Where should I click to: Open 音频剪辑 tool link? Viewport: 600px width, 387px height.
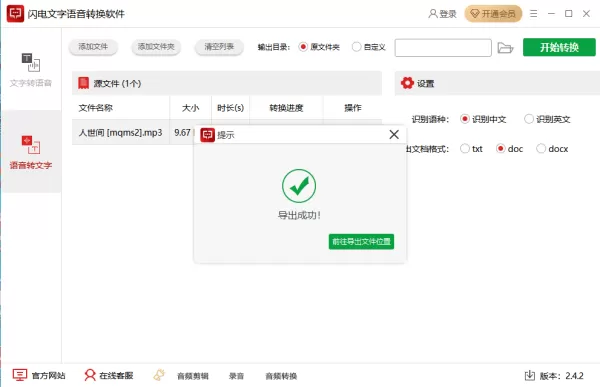(193, 376)
